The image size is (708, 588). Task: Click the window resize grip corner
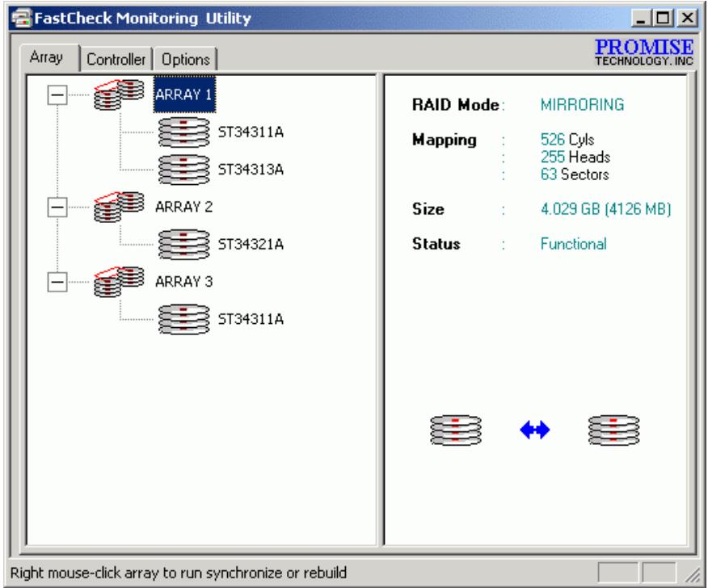692,574
